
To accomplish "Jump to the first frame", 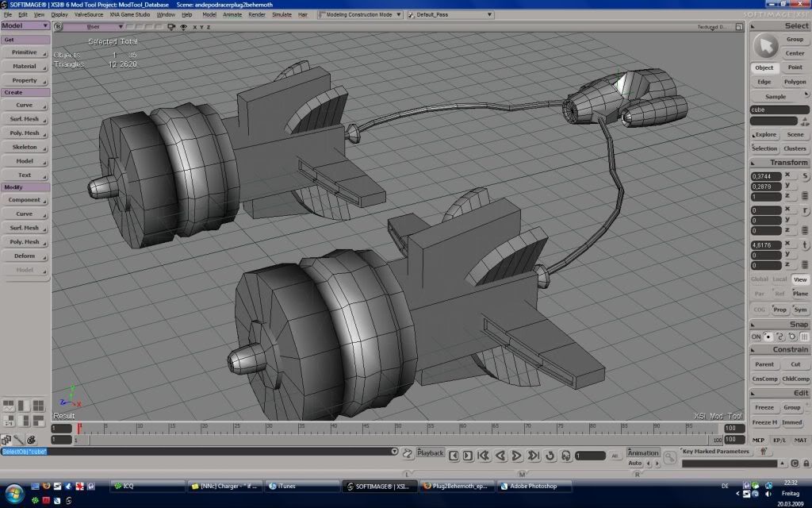I will (484, 456).
